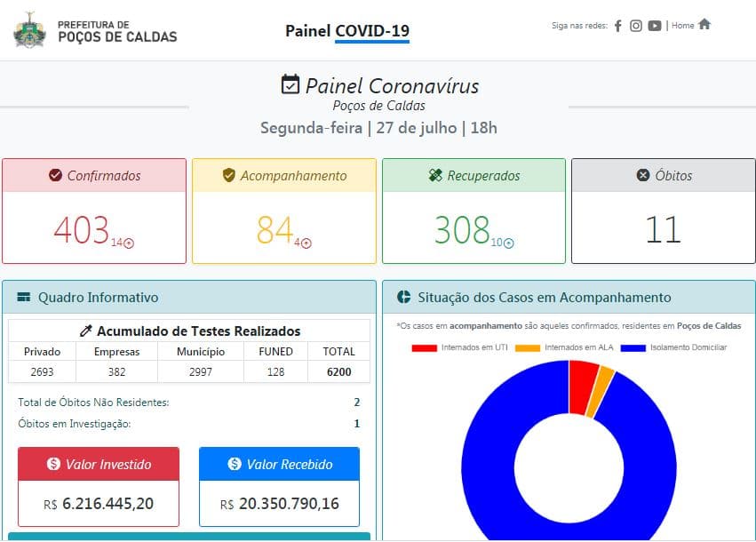Click the red UTI slice of the donut chart
Viewport: 756px width, 542px height.
[583, 387]
